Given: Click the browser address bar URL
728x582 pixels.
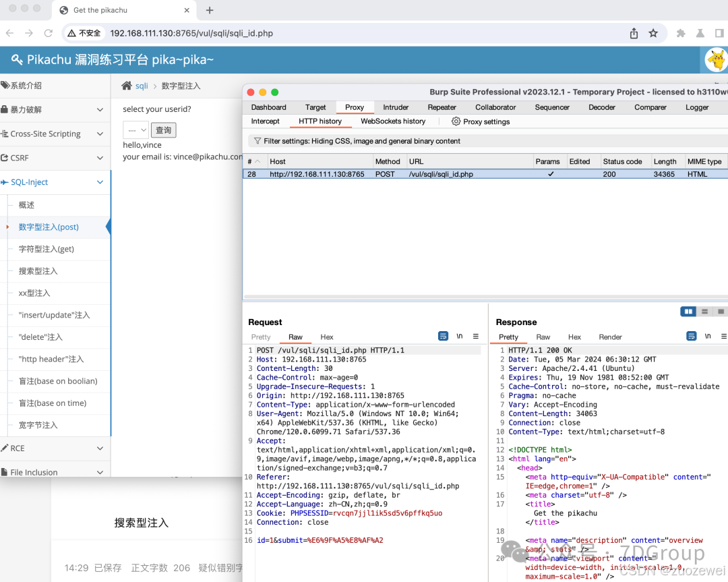Looking at the screenshot, I should click(x=191, y=33).
